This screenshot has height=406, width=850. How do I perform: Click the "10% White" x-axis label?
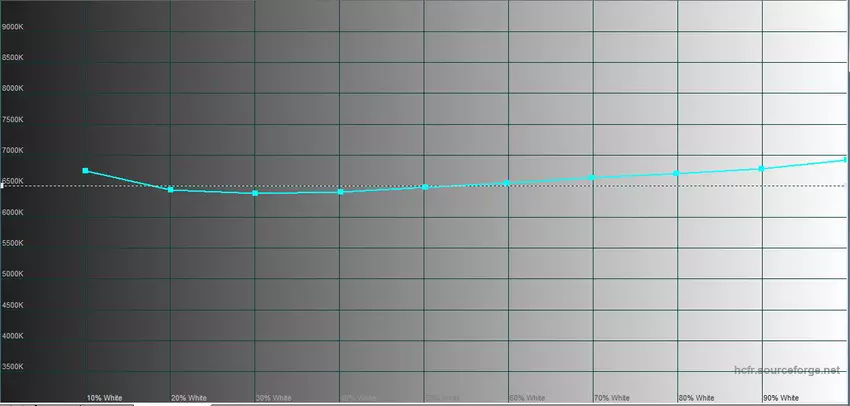pos(105,398)
